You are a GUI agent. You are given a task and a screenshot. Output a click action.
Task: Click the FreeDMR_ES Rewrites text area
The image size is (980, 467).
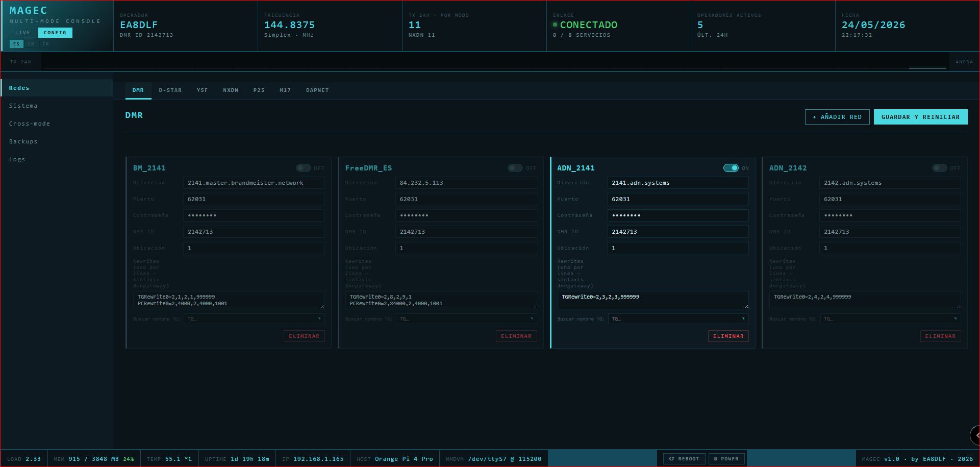(x=441, y=300)
